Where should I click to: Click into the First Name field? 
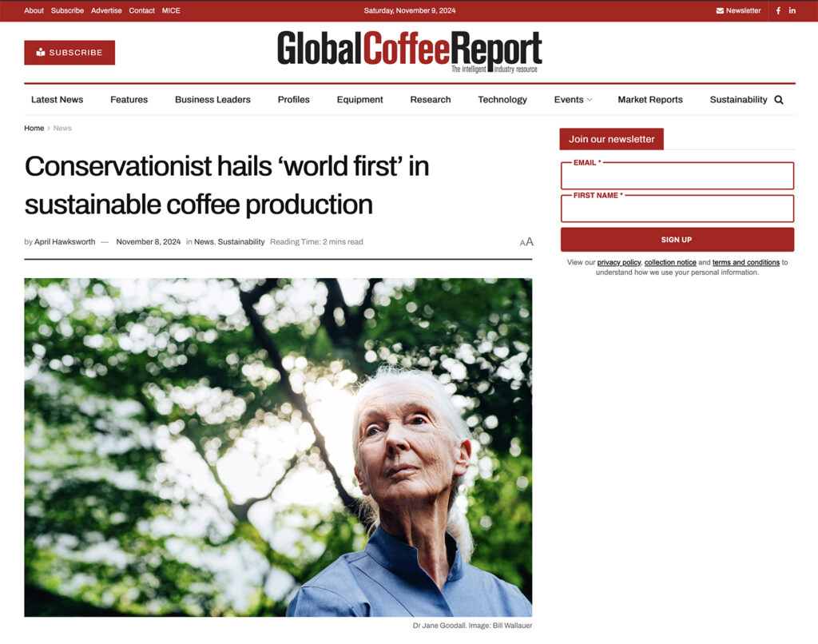tap(677, 209)
